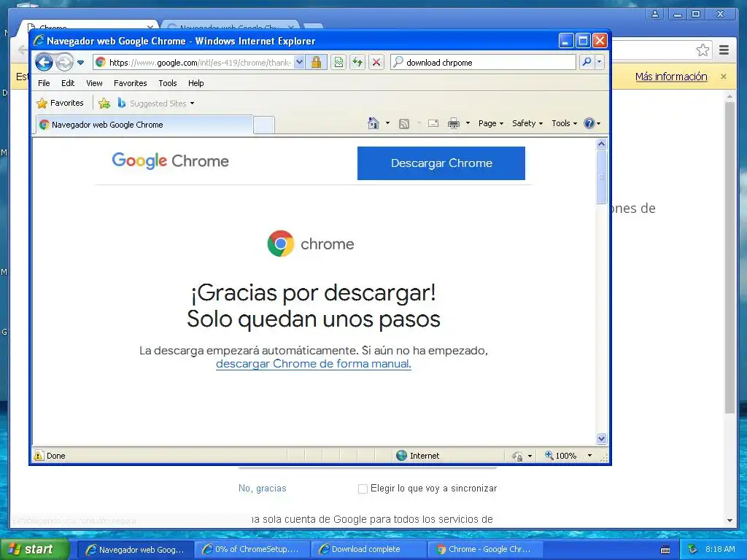Viewport: 747px width, 560px height.
Task: Click the Internet zone globe in status bar
Action: 402,456
